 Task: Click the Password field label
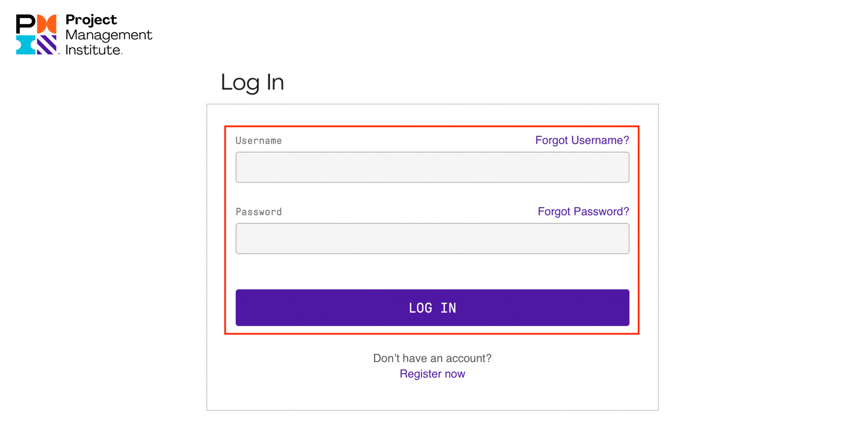pyautogui.click(x=259, y=212)
